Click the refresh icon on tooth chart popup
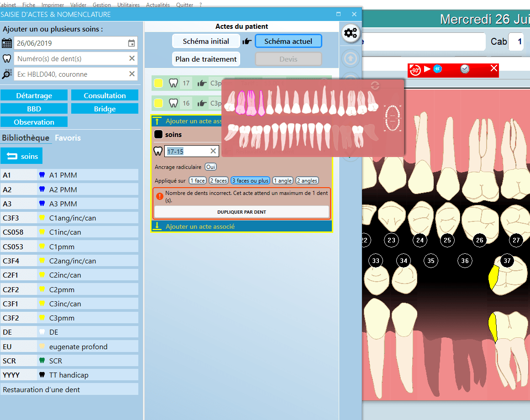Image resolution: width=530 pixels, height=420 pixels. (375, 86)
